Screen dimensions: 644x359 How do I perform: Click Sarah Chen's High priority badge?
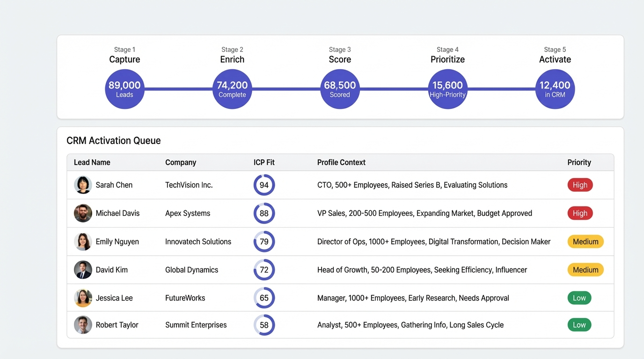(580, 185)
